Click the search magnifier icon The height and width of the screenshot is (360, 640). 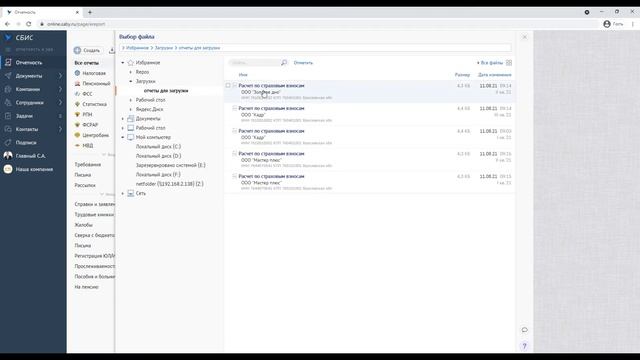point(284,62)
